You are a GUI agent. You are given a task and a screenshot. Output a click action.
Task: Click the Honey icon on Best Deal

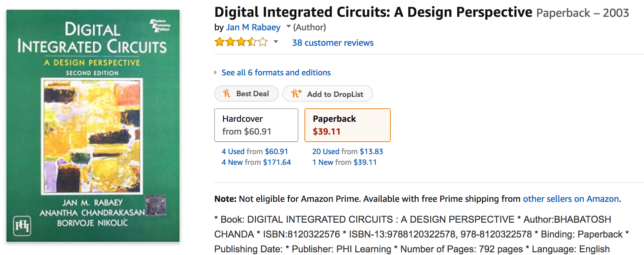click(x=227, y=94)
